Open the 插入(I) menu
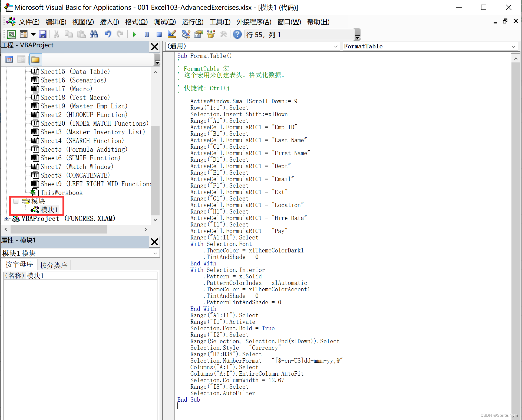Screen dimensions: 522x420 tap(109, 22)
